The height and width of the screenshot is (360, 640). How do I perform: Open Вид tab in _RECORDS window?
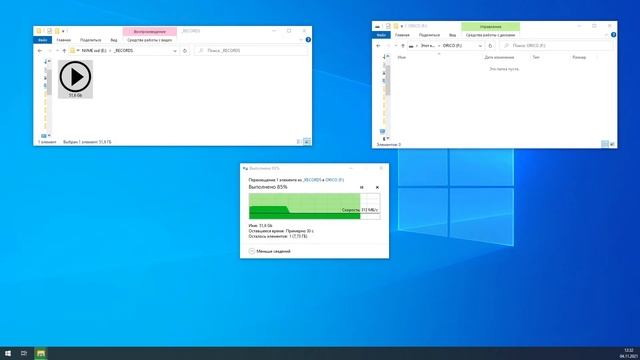[114, 40]
